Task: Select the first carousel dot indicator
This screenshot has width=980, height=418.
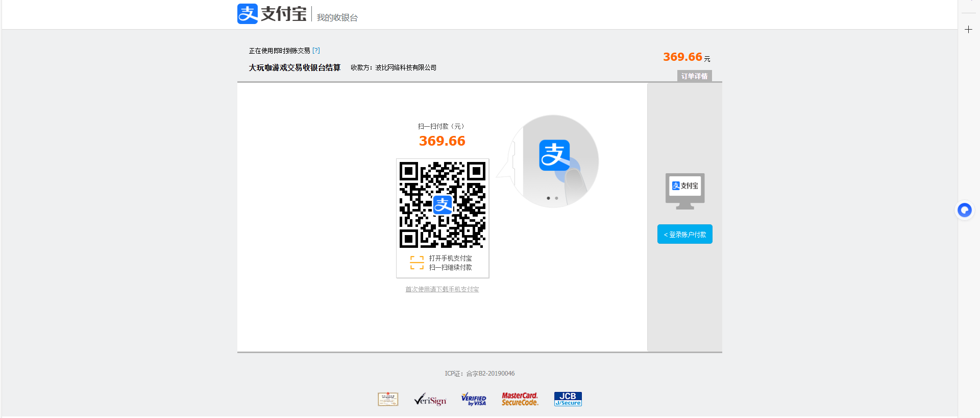Action: tap(548, 198)
